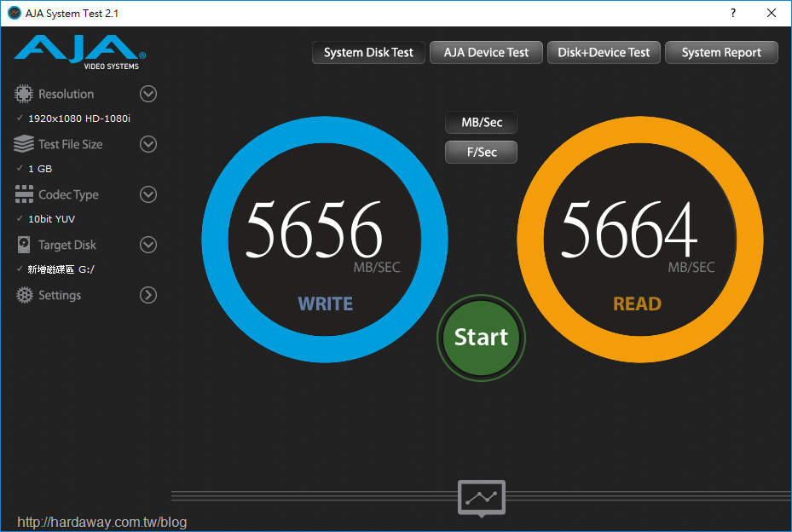Expand the Target Disk dropdown arrow
Image resolution: width=792 pixels, height=532 pixels.
click(x=148, y=245)
